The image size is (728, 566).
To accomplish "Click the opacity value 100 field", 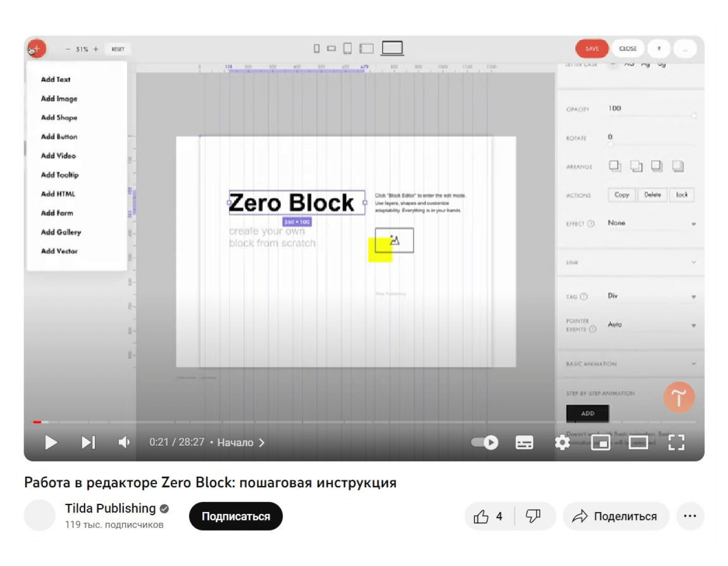I will pos(615,108).
